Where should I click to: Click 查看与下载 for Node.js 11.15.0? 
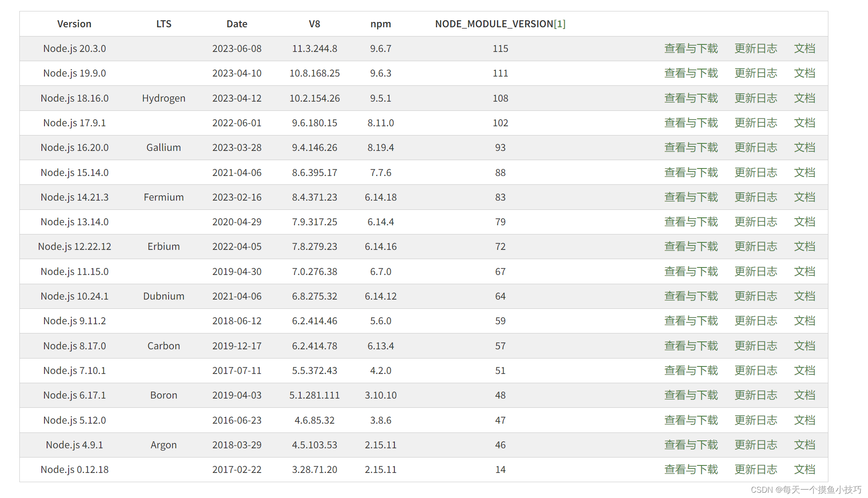tap(691, 271)
